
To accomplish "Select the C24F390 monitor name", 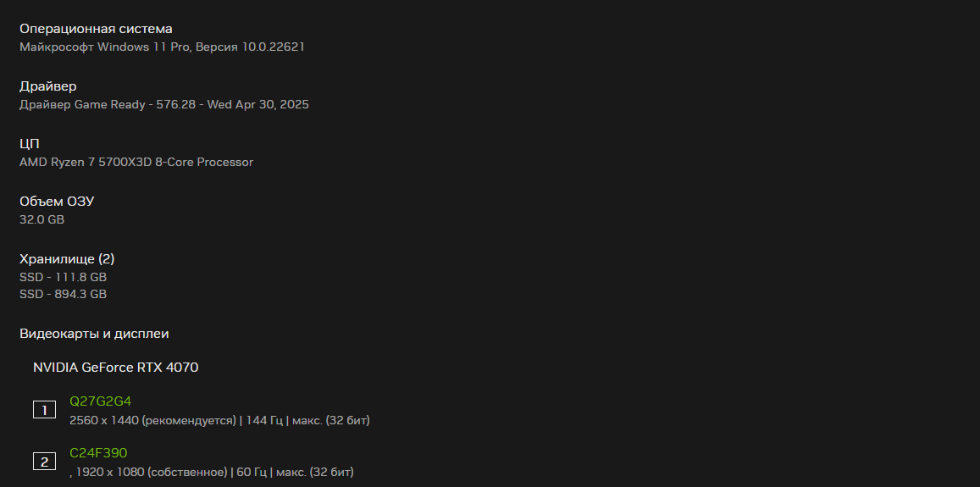I will pos(98,452).
